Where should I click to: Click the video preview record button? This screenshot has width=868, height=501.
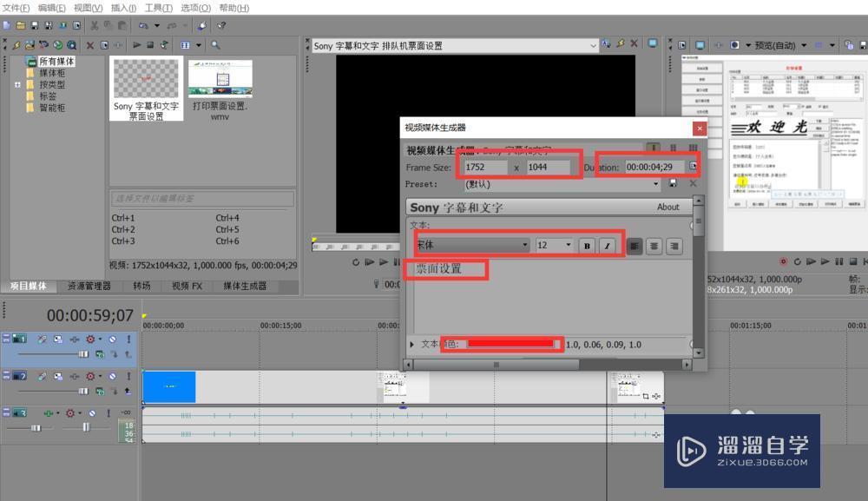click(x=783, y=262)
